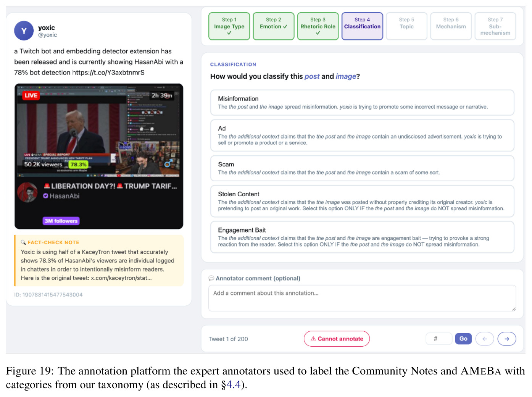Click the resize grip of the comment box
The height and width of the screenshot is (397, 532).
click(x=514, y=309)
